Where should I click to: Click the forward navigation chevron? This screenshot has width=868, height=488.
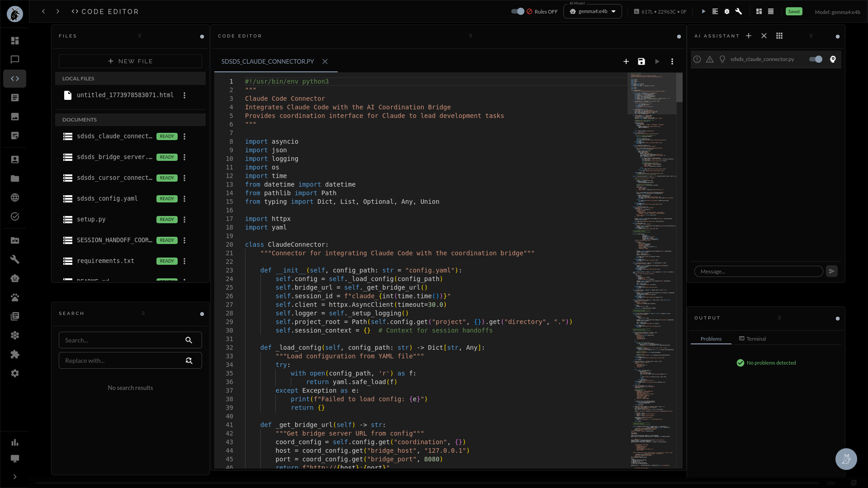click(x=58, y=11)
